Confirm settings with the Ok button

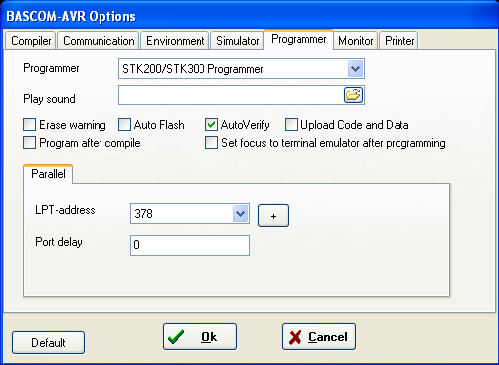200,337
